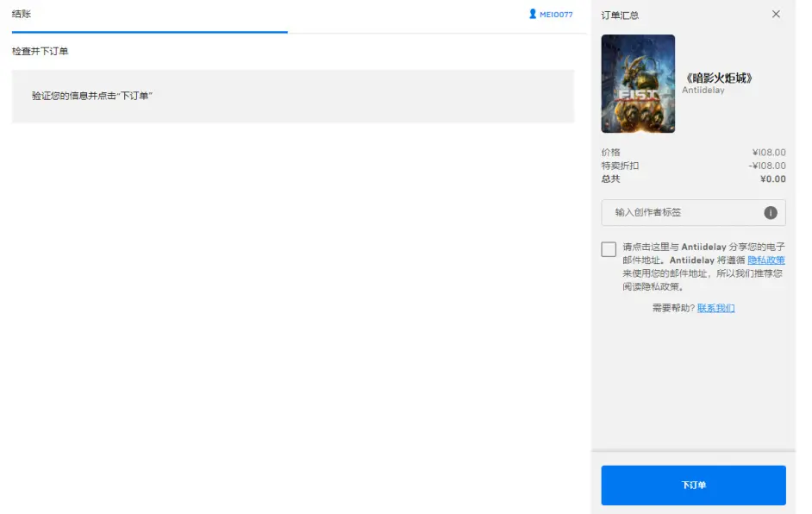812x514 pixels.
Task: Click the 特卖折扣 -¥108.00 discount amount
Action: [766, 166]
